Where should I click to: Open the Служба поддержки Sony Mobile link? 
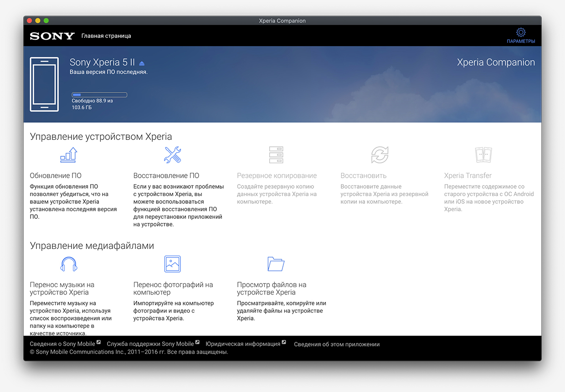[x=150, y=344]
